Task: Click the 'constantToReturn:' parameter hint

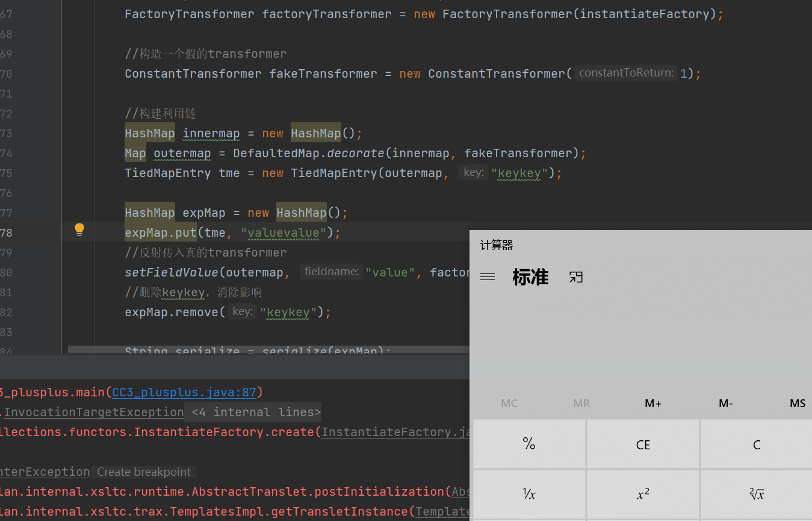Action: (626, 73)
